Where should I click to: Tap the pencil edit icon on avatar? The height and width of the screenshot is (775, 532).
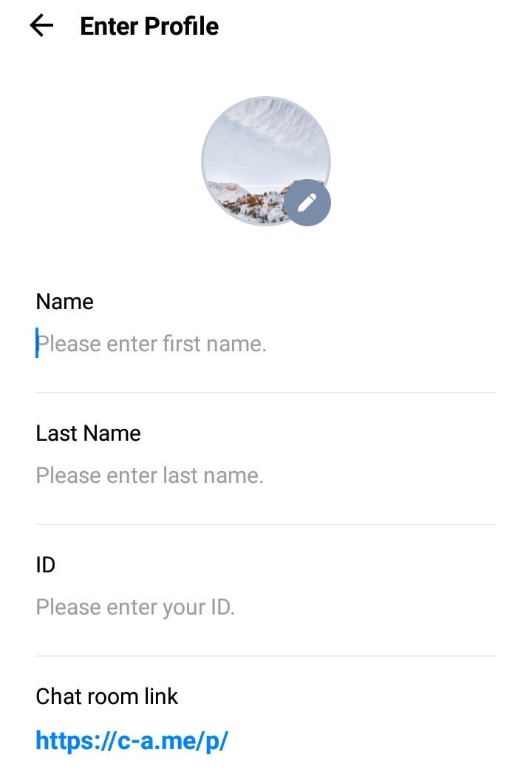click(307, 203)
